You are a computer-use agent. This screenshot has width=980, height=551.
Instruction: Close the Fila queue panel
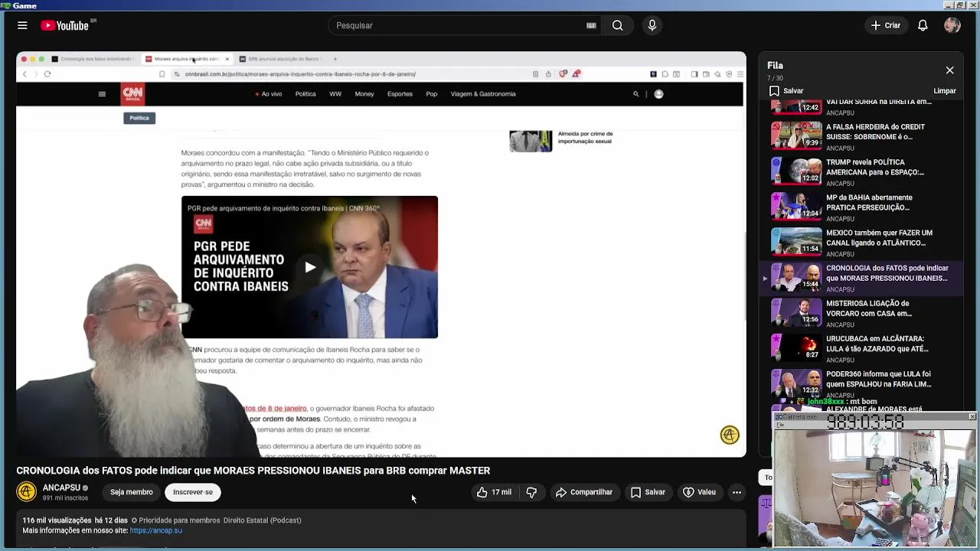949,70
